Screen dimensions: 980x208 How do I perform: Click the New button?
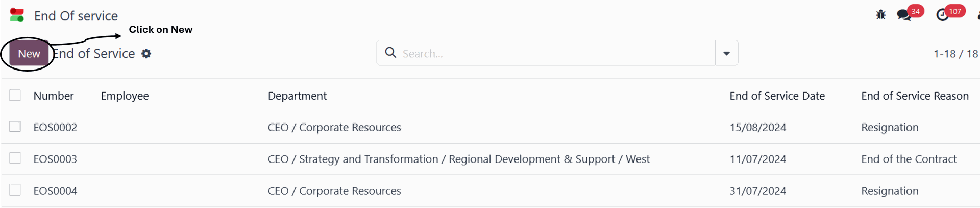[x=29, y=54]
